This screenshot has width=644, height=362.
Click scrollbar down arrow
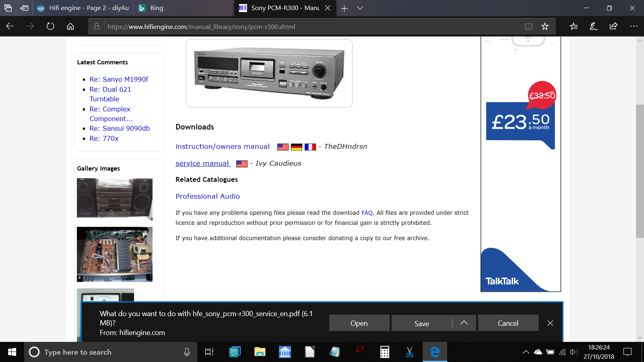pyautogui.click(x=640, y=338)
